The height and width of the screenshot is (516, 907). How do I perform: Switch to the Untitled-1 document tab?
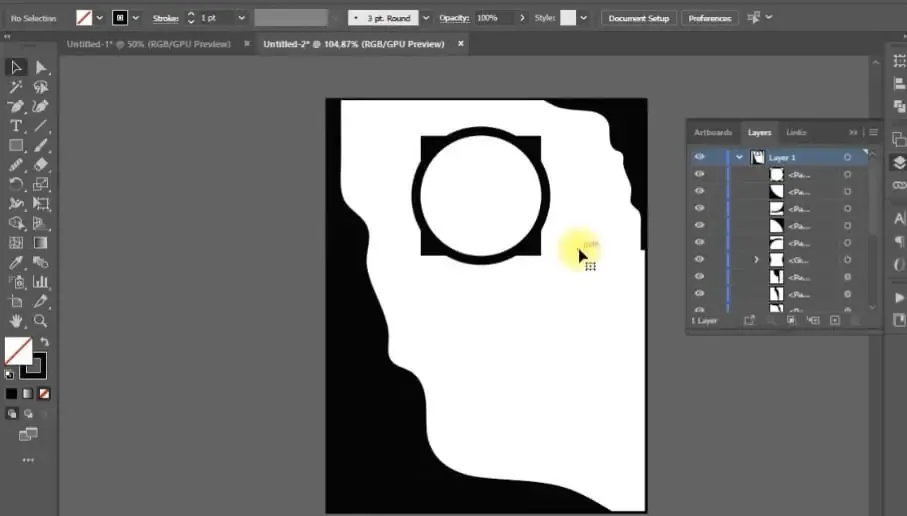(x=148, y=44)
